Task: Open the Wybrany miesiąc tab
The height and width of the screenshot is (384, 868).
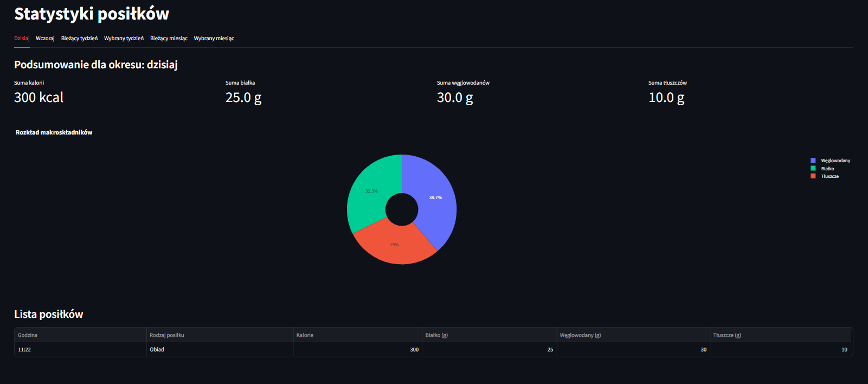Action: click(x=214, y=39)
